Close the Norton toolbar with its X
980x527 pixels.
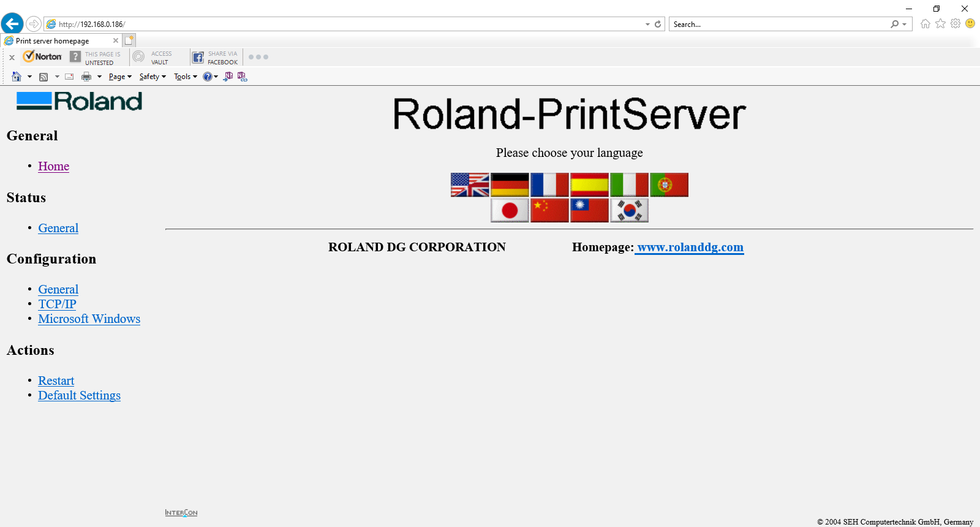point(12,58)
